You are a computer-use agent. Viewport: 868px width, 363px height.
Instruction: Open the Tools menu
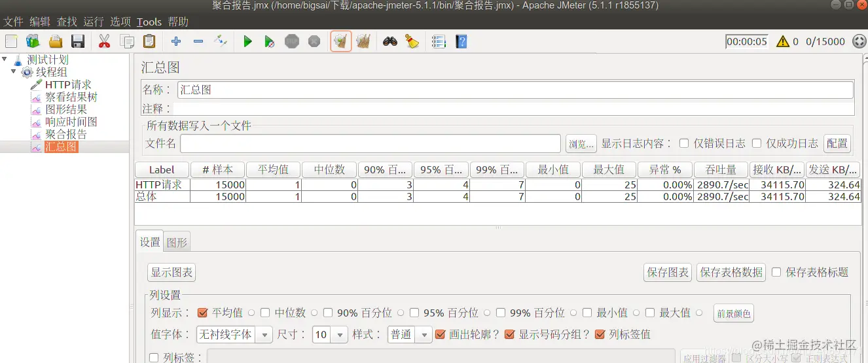coord(149,22)
